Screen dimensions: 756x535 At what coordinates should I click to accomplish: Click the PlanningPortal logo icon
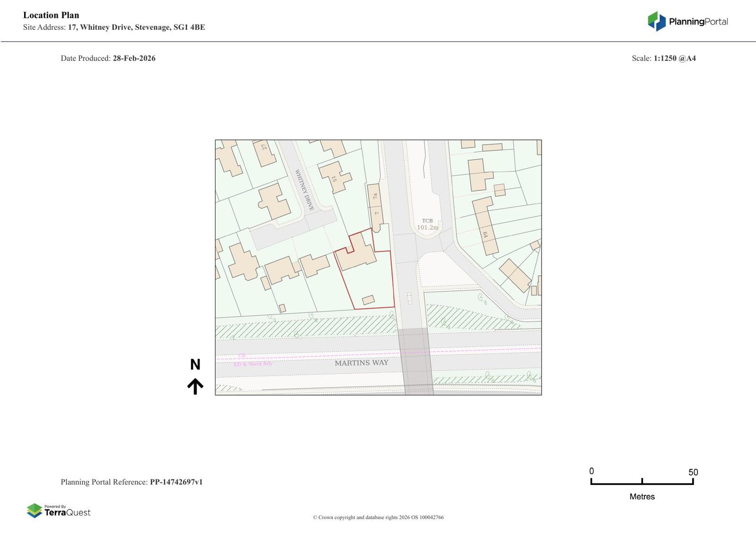tap(656, 21)
